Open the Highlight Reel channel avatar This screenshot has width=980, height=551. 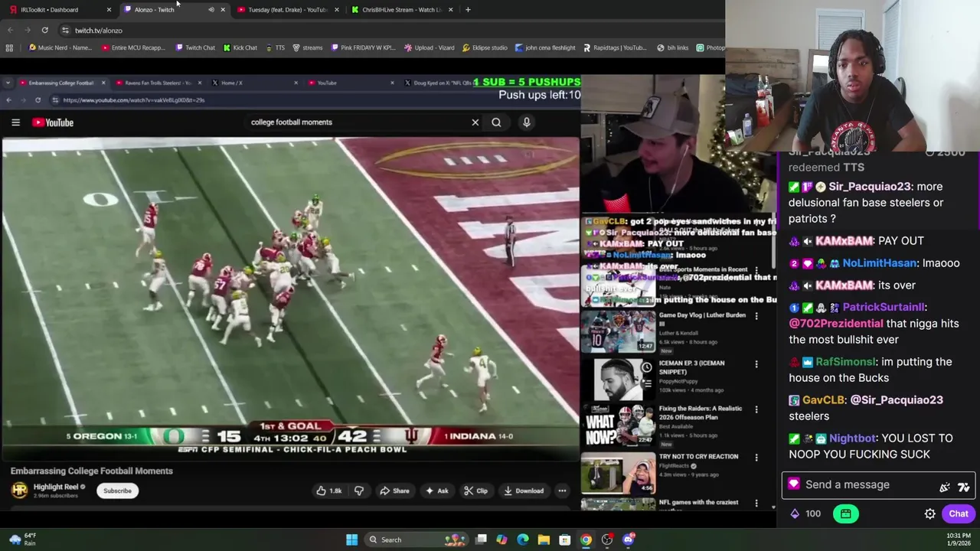19,491
